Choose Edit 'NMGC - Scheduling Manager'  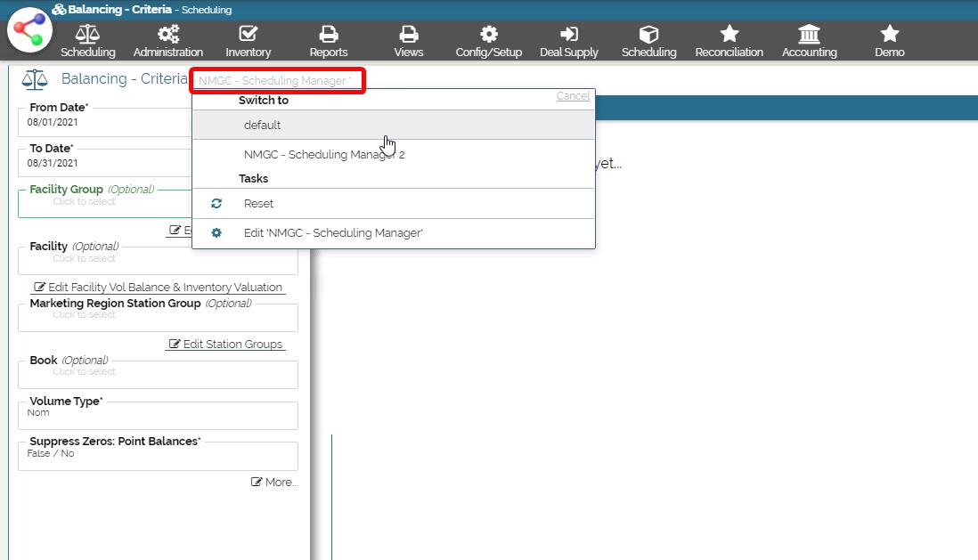pos(333,233)
